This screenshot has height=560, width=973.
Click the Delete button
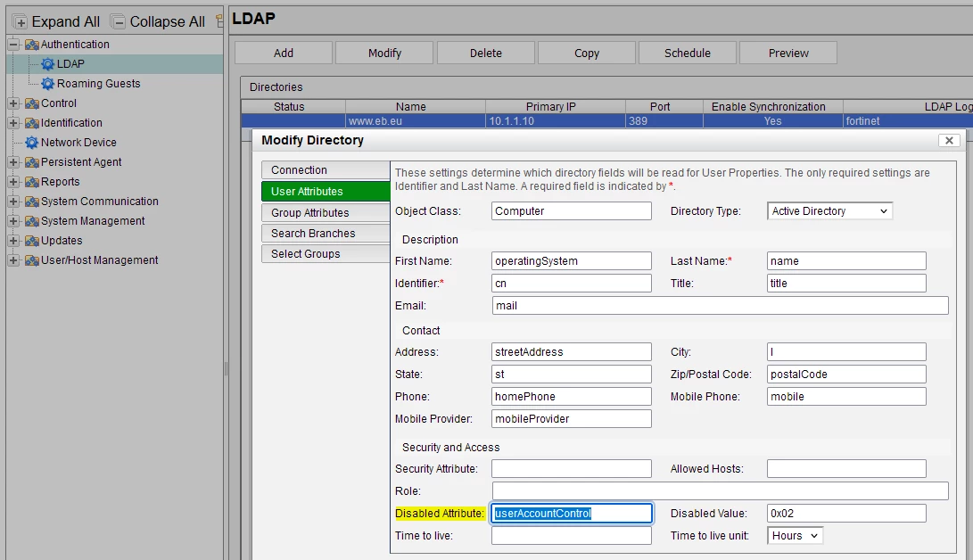[x=486, y=54]
